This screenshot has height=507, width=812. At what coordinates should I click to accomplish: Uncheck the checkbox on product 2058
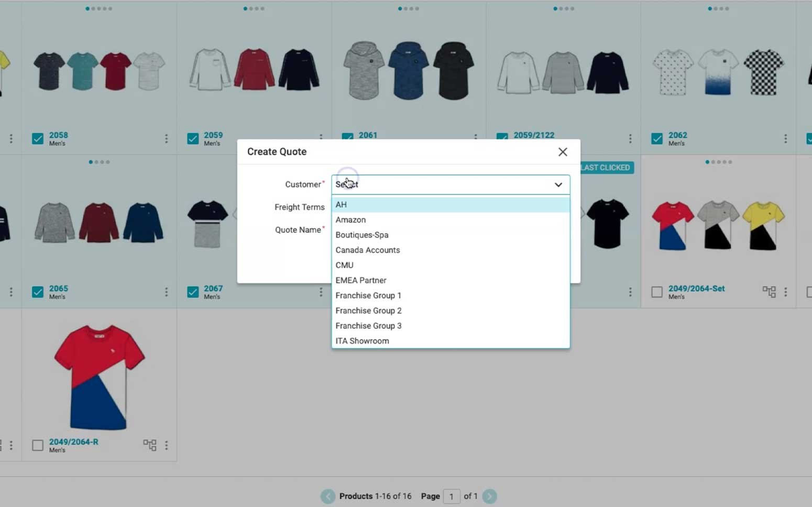point(37,138)
